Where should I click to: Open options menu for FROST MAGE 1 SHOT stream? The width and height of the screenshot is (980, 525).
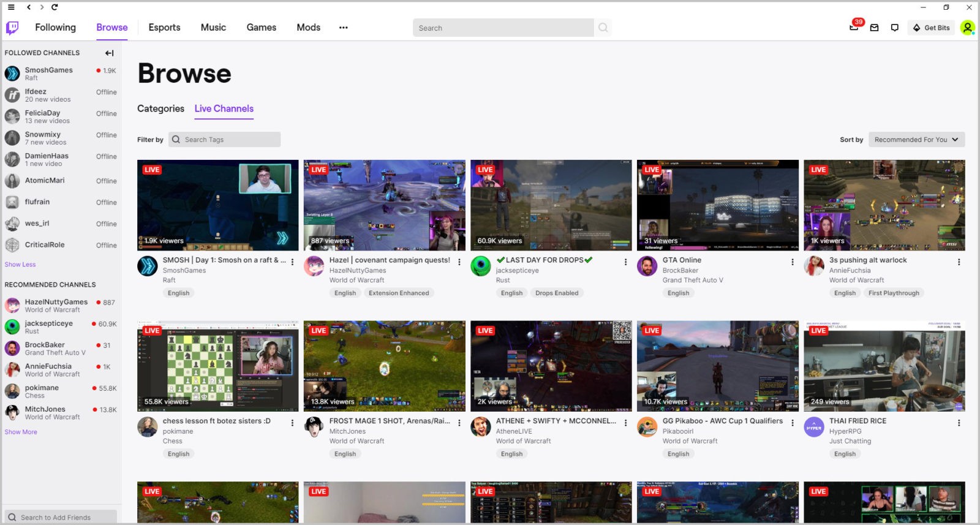coord(459,423)
